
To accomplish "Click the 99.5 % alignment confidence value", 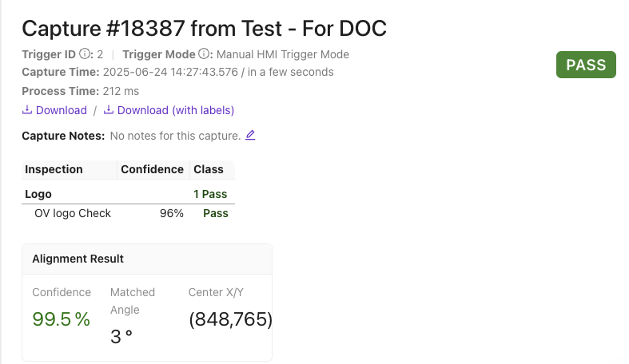I will click(61, 319).
